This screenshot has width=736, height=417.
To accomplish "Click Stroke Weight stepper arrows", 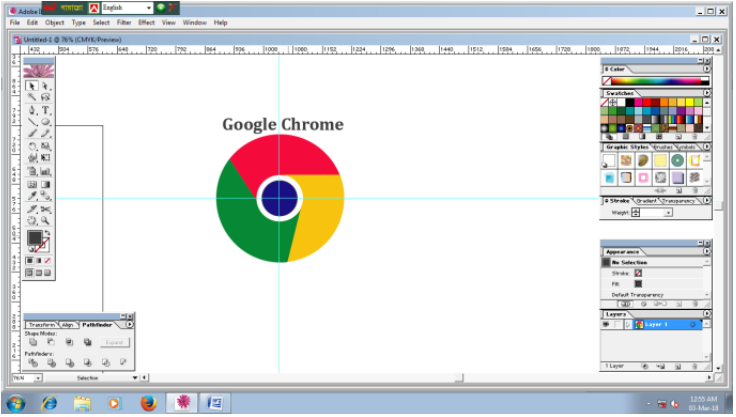I will point(636,213).
